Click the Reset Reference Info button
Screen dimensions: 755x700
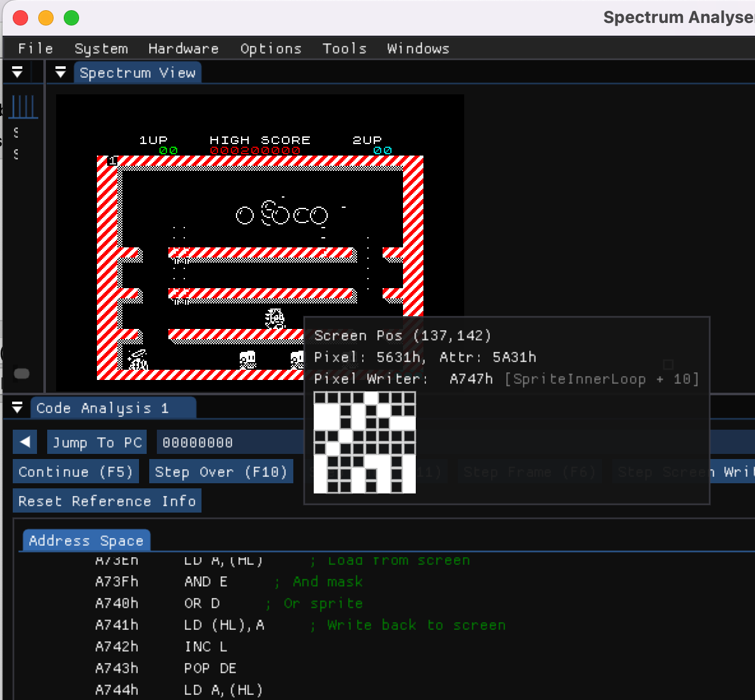[x=107, y=500]
